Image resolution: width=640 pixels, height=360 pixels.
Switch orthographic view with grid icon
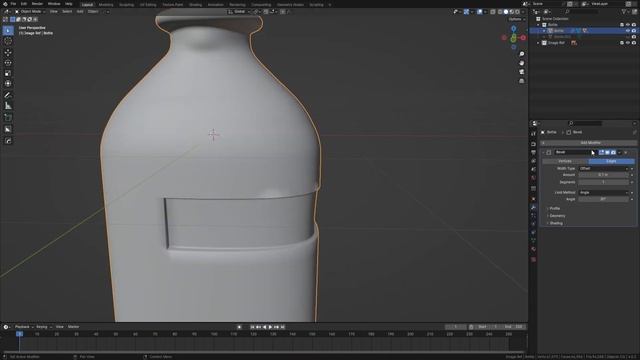pyautogui.click(x=522, y=81)
